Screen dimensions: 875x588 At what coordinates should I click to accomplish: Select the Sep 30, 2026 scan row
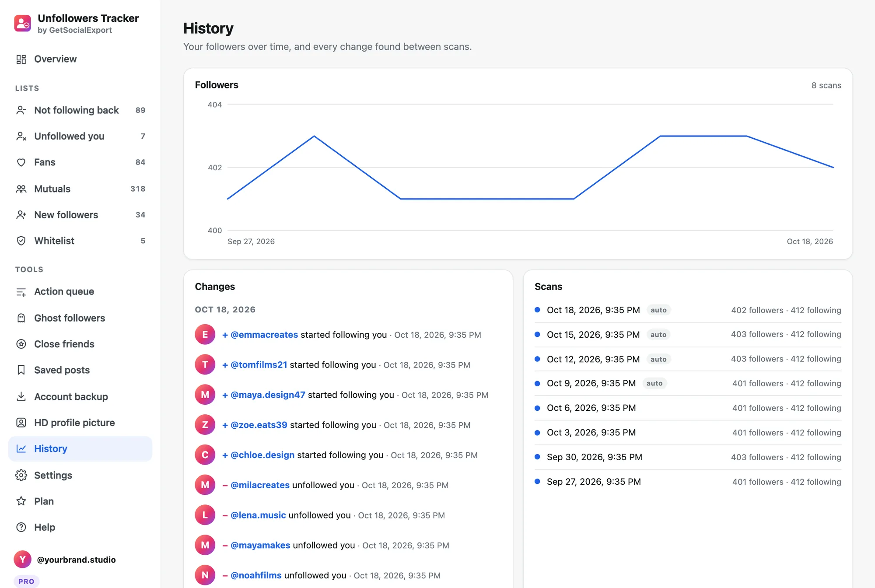click(688, 457)
